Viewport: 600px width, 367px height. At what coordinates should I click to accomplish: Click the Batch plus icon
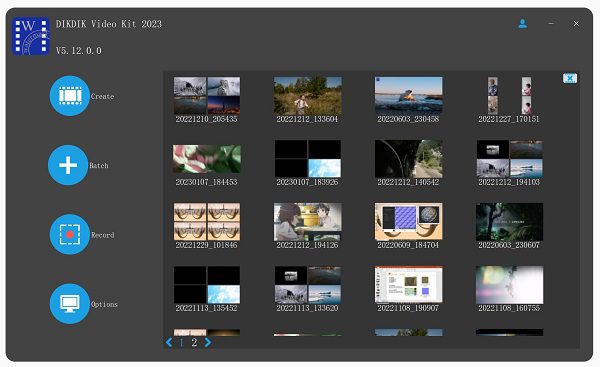68,165
